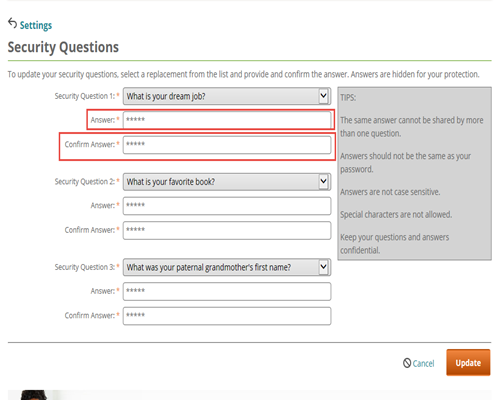The width and height of the screenshot is (500, 400).
Task: Click the Confirm Answer field for Question 3
Action: coord(227,316)
